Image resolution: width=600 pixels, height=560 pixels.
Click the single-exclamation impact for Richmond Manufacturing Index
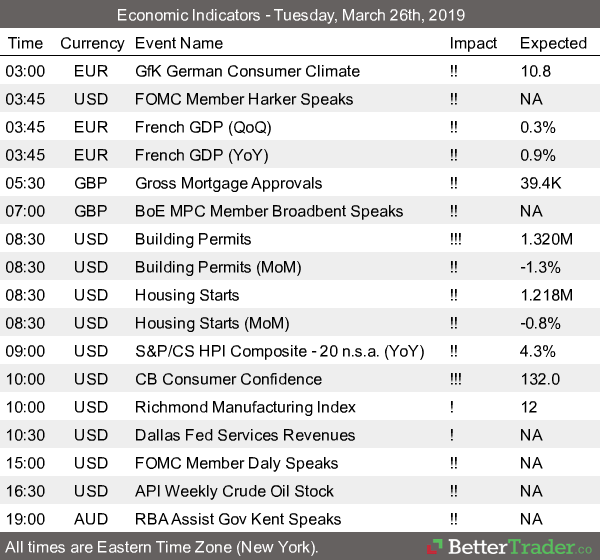point(453,407)
